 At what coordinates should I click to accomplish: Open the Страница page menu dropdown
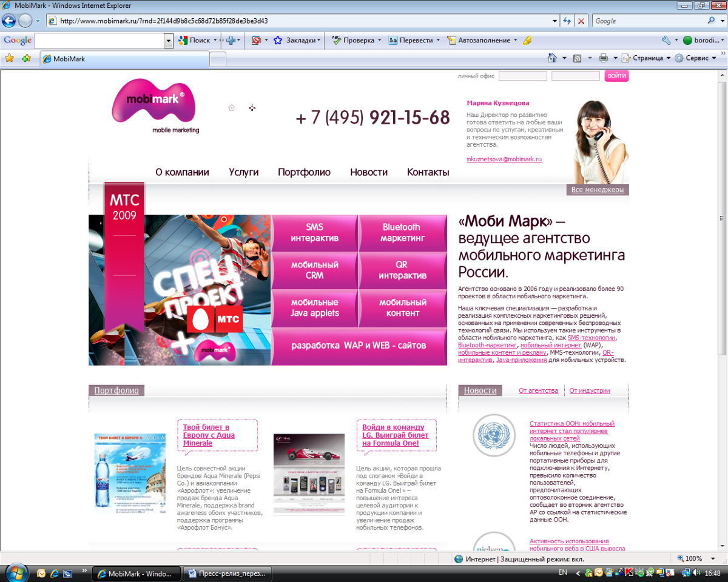(647, 58)
